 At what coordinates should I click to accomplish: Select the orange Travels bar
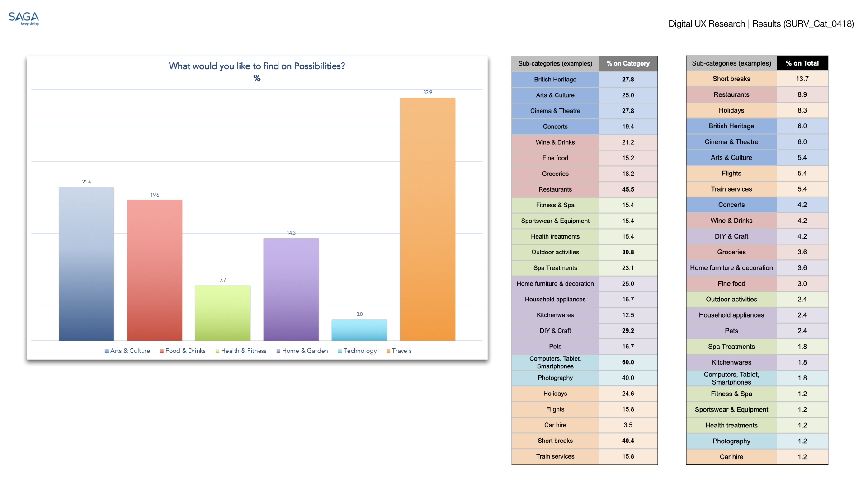click(427, 219)
